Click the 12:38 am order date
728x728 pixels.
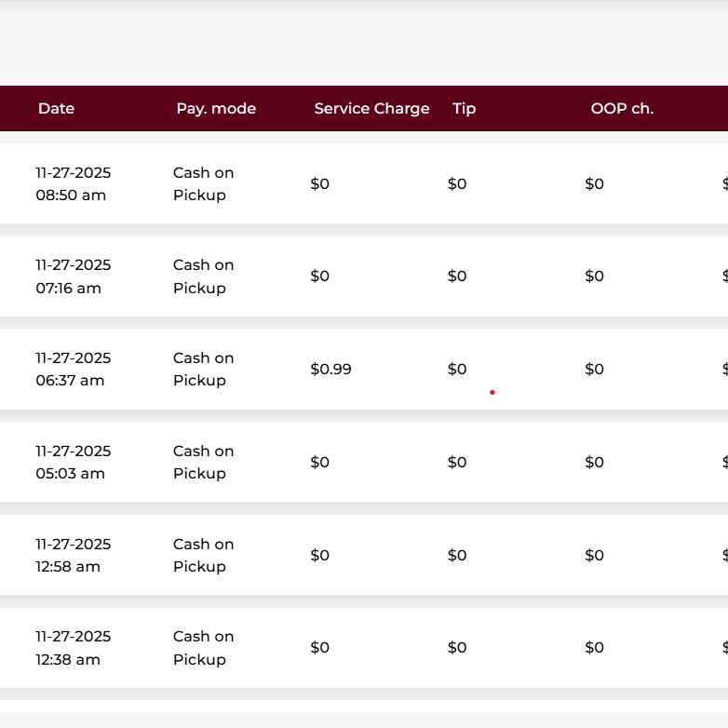[73, 648]
